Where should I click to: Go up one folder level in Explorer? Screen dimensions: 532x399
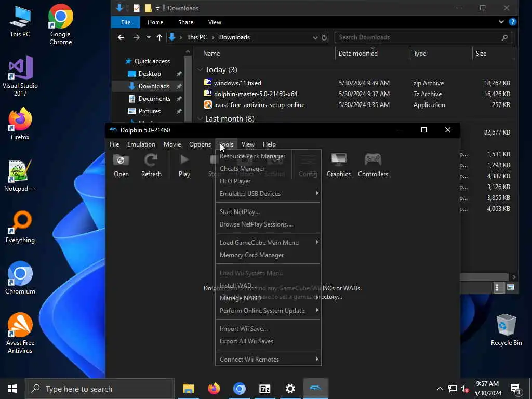[159, 37]
